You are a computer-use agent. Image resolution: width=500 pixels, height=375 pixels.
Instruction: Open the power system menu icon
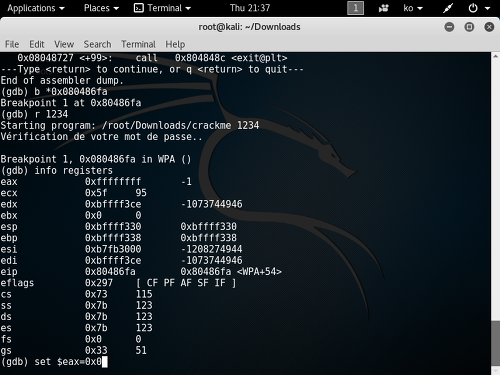tap(473, 8)
